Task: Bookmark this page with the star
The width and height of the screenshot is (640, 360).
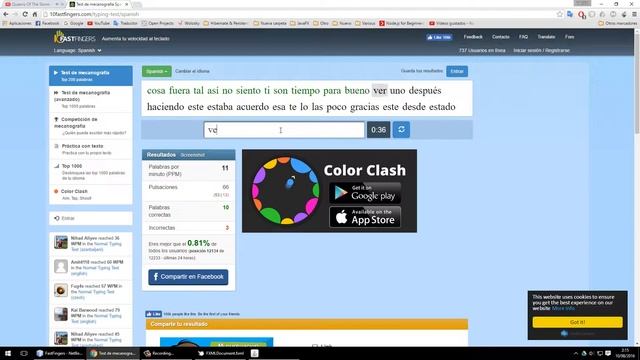Action: (560, 14)
